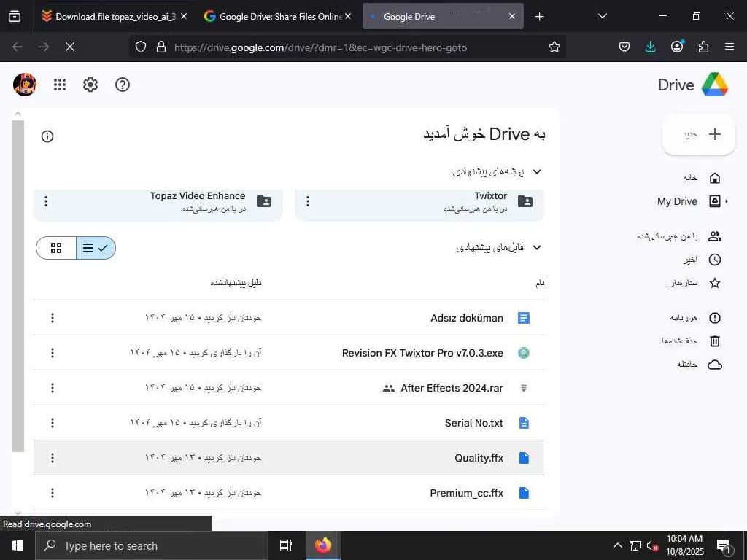This screenshot has width=747, height=560.
Task: Click the name column header
Action: (540, 284)
